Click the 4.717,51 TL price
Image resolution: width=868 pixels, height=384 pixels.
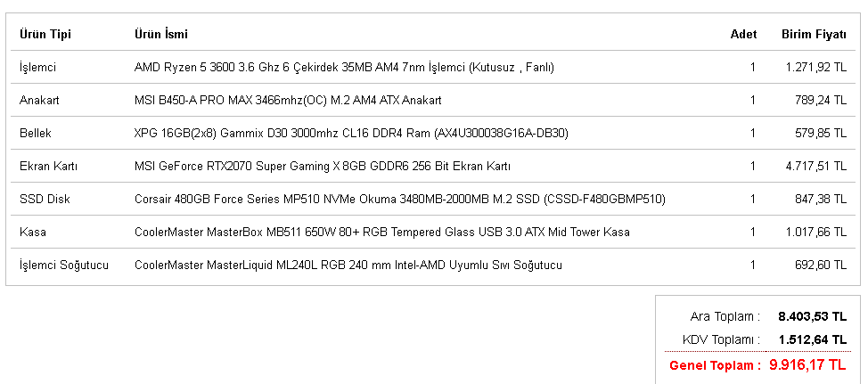click(815, 166)
